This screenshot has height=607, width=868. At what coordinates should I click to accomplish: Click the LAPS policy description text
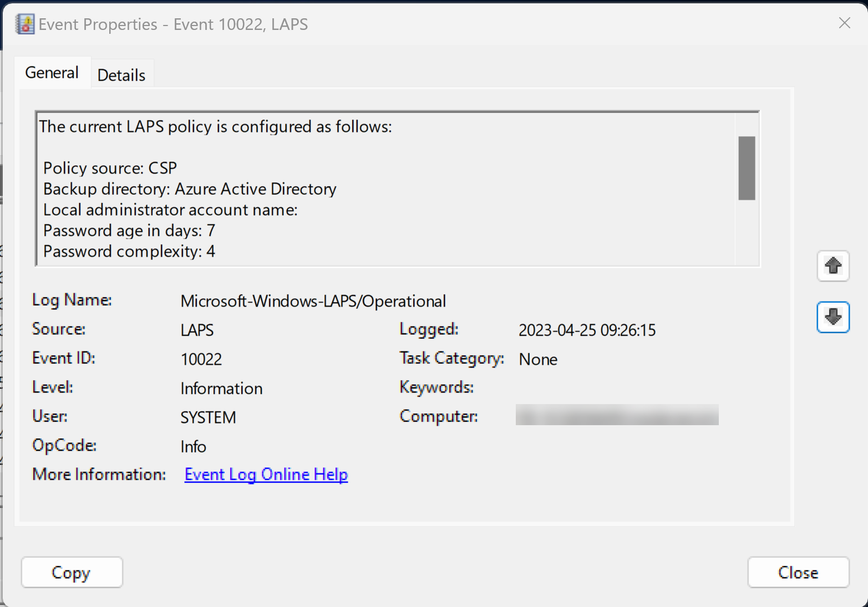click(x=215, y=127)
